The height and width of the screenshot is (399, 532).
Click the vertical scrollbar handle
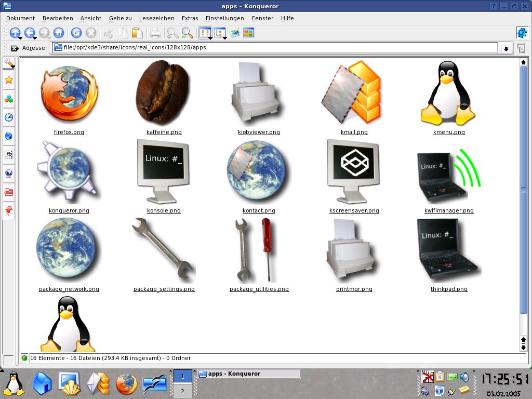click(x=523, y=190)
